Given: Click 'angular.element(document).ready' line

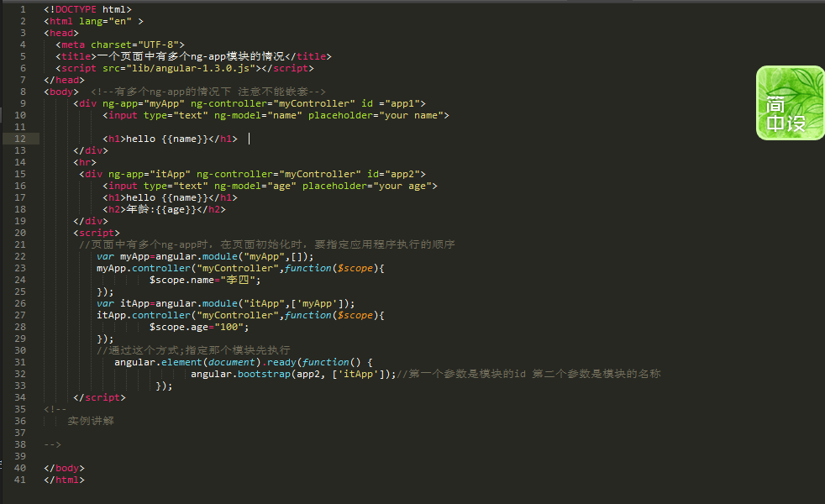Looking at the screenshot, I should 244,363.
